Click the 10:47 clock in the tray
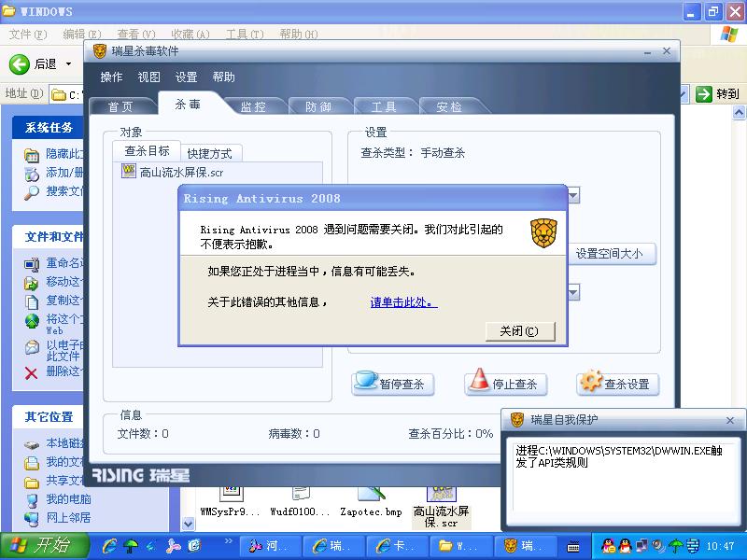Image resolution: width=747 pixels, height=560 pixels. 720,546
